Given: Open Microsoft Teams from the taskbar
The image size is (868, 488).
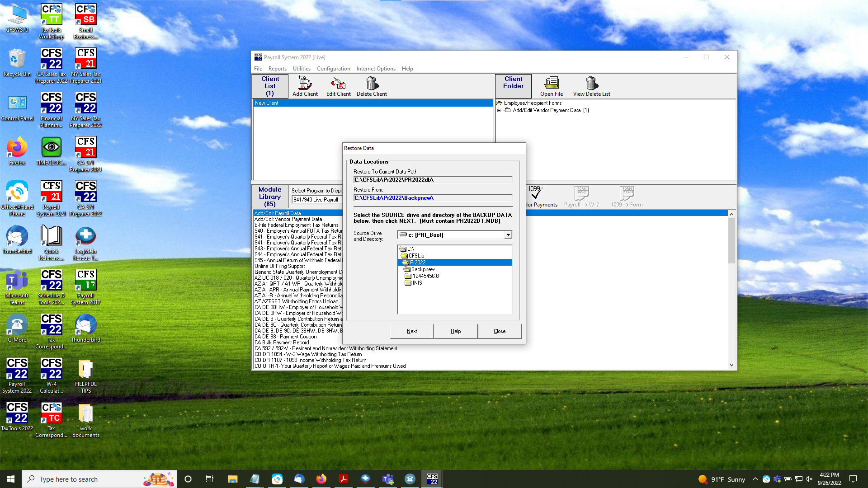Looking at the screenshot, I should point(388,479).
